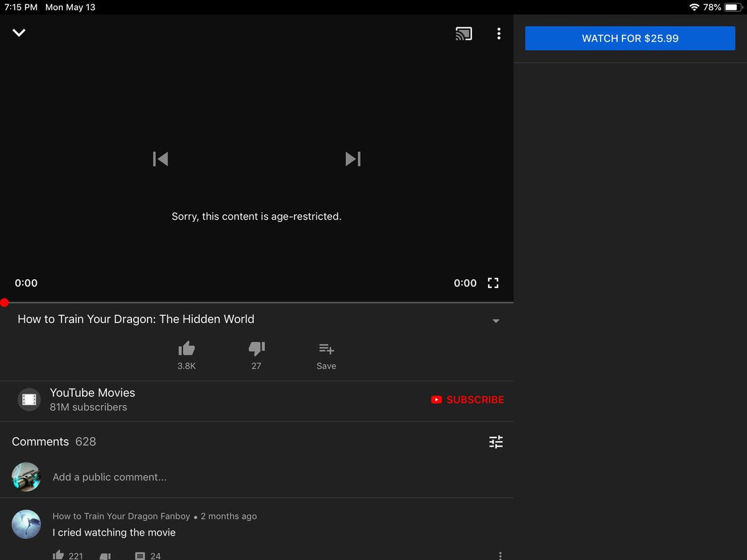The width and height of the screenshot is (747, 560).
Task: Tap your profile avatar beside the comment box
Action: 26,477
